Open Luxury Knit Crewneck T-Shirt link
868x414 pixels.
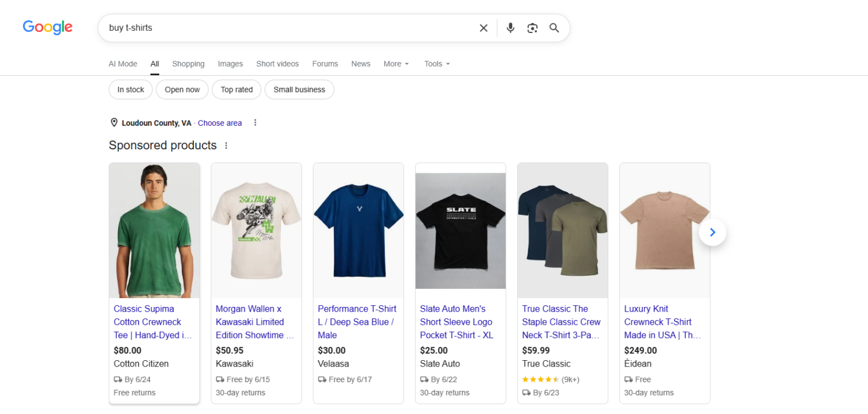pos(663,322)
